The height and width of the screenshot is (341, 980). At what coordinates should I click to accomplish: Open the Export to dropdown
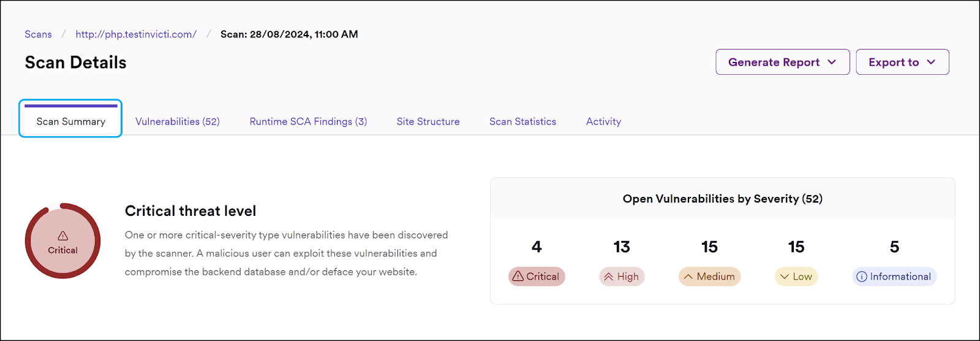point(902,62)
